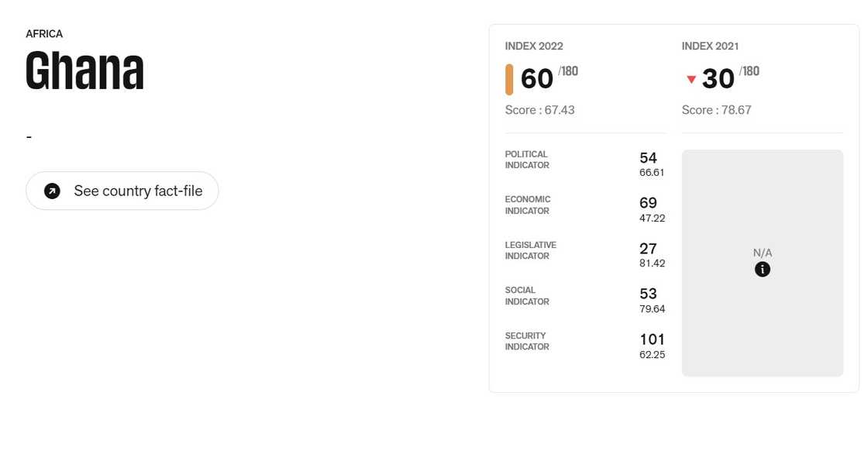Click the dash placeholder under Ghana
The width and height of the screenshot is (868, 451).
pos(28,136)
